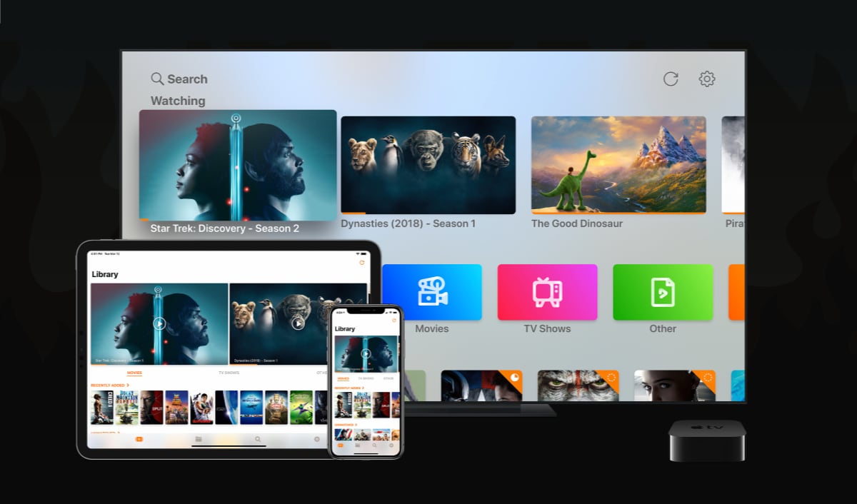
Task: Open the blue Movies camera tile on TV
Action: [432, 292]
